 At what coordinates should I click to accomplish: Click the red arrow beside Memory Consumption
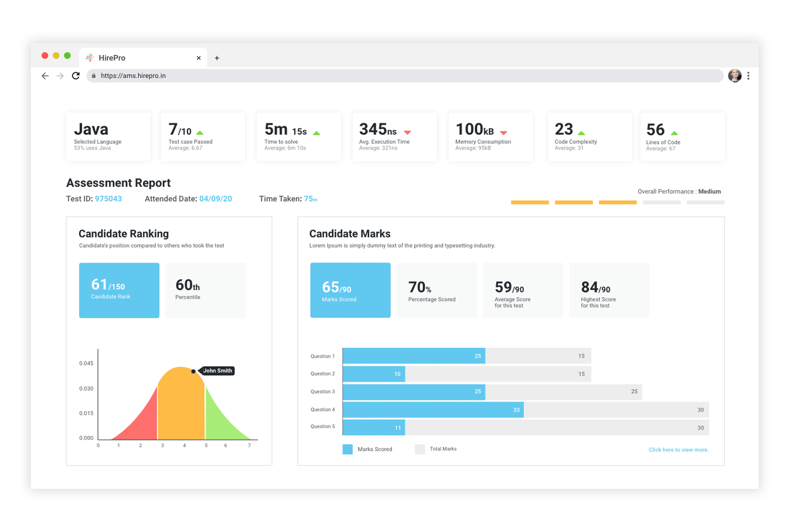503,132
